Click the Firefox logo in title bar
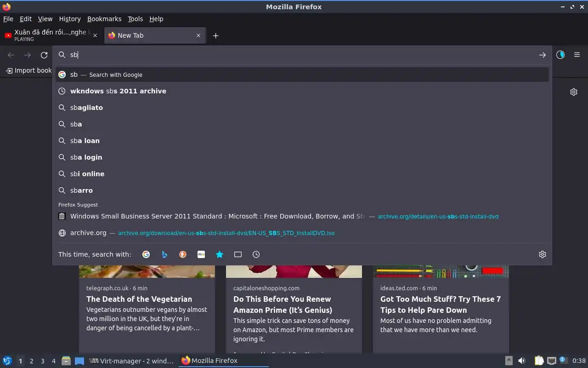Screen dimensions: 588x368 (6, 6)
